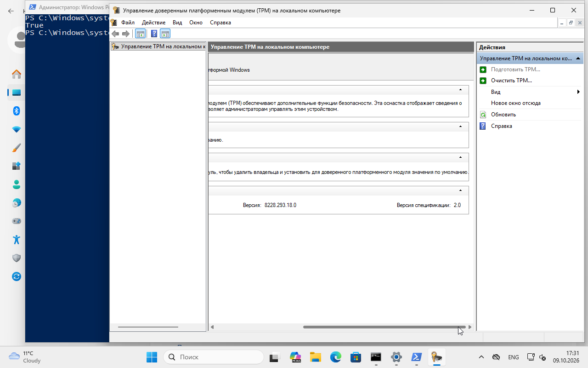Click the refresh icon beside Обновить

point(483,115)
